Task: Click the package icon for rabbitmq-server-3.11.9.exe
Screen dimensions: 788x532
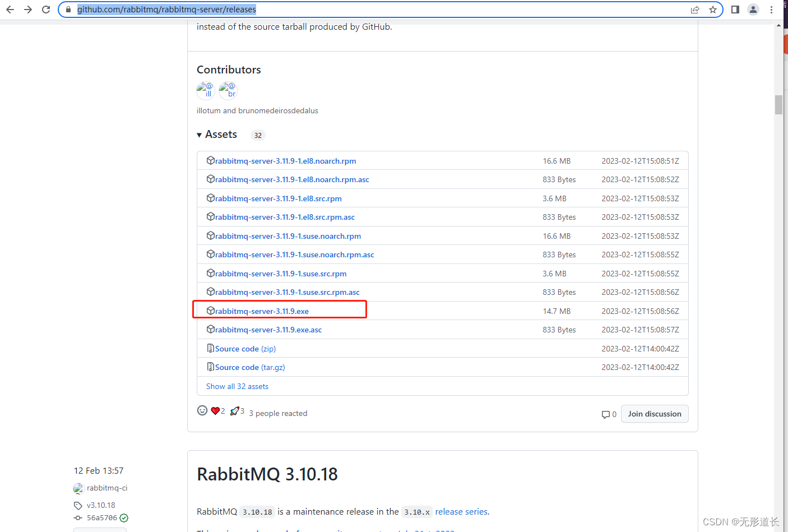Action: pos(211,311)
